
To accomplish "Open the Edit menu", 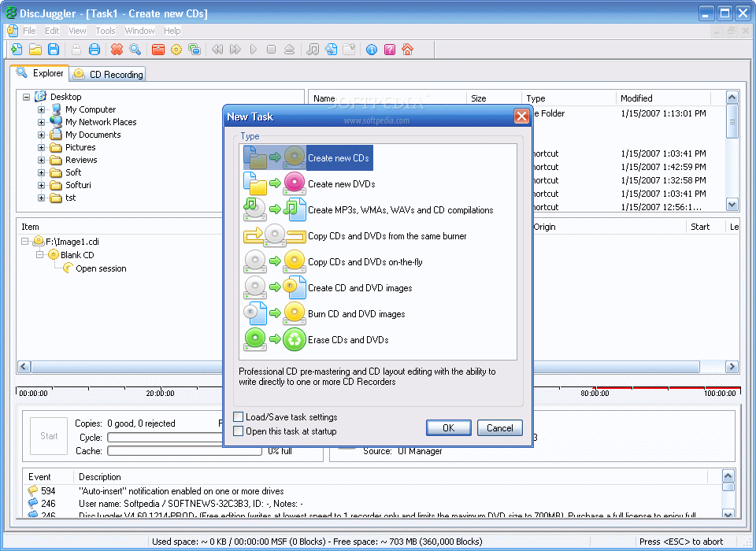I will coord(52,31).
